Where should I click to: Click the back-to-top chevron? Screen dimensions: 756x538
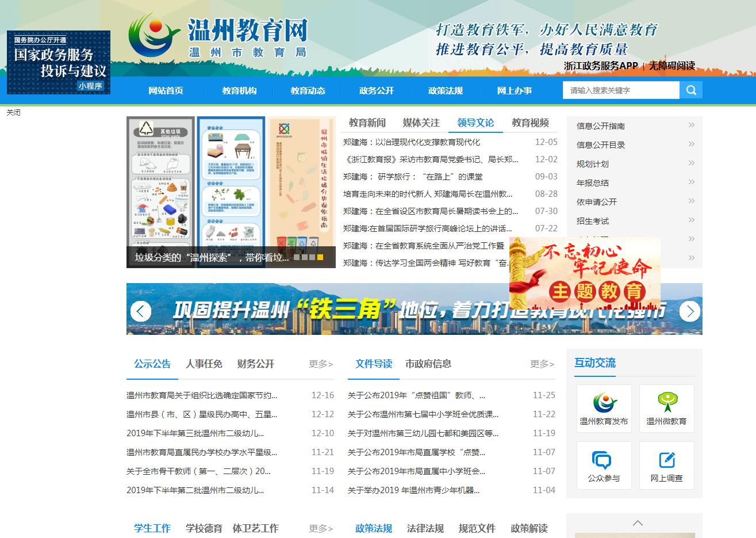coord(637,522)
